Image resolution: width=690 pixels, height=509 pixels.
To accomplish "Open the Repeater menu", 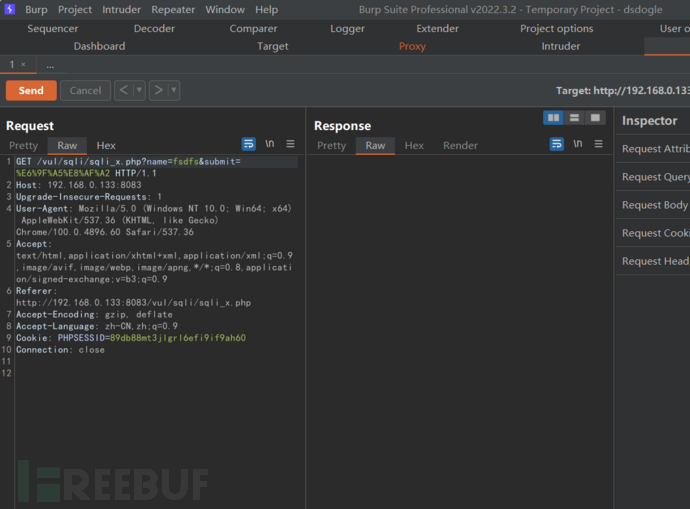I will [173, 9].
